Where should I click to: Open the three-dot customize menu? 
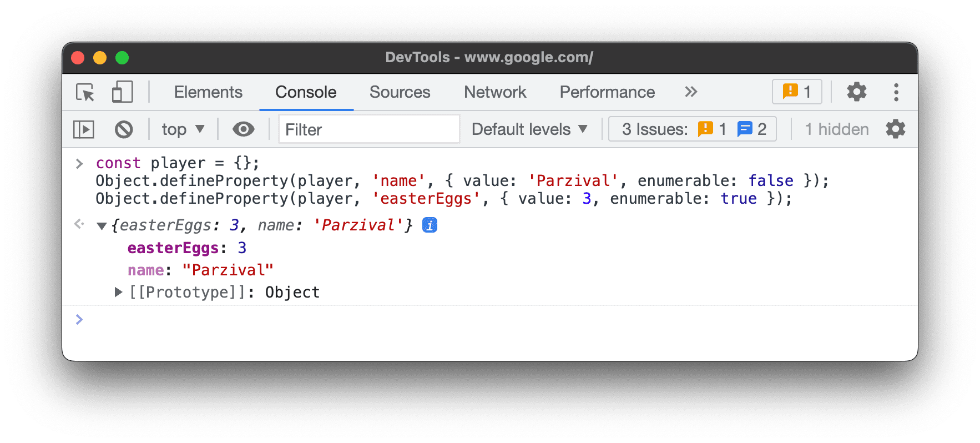pyautogui.click(x=896, y=92)
